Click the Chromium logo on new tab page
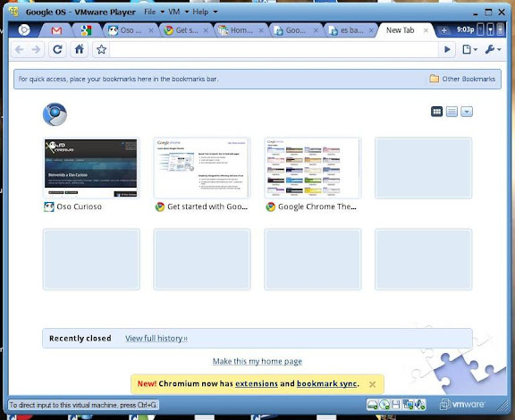This screenshot has height=420, width=515. (x=55, y=114)
